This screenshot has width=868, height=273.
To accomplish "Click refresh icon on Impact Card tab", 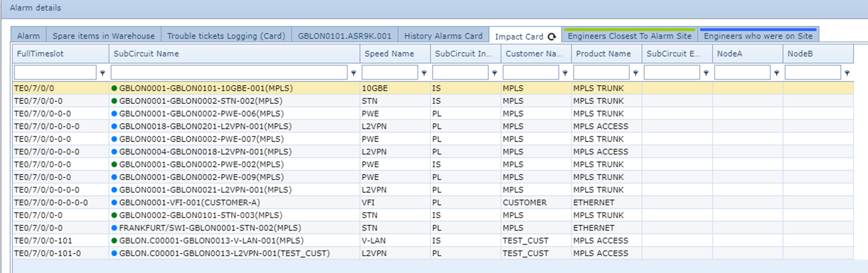I will point(552,36).
